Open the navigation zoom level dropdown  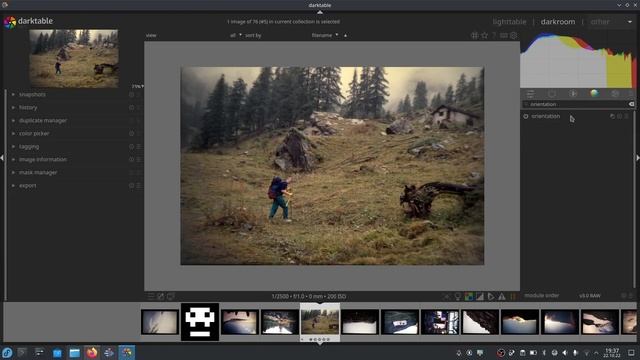[x=138, y=86]
